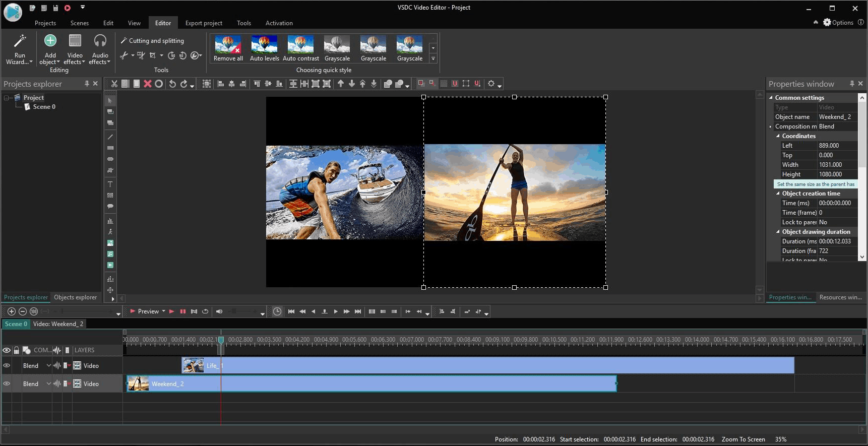Select the crop tool in Tools
The width and height of the screenshot is (868, 446).
(x=153, y=55)
